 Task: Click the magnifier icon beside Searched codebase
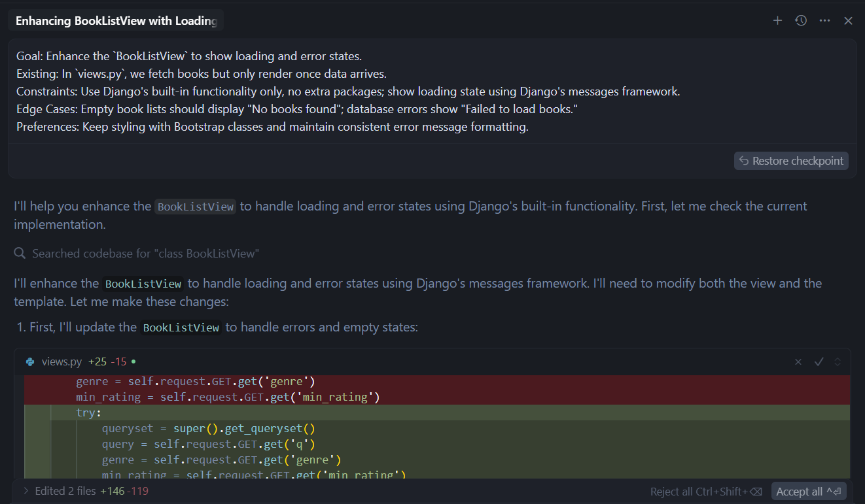pos(20,253)
